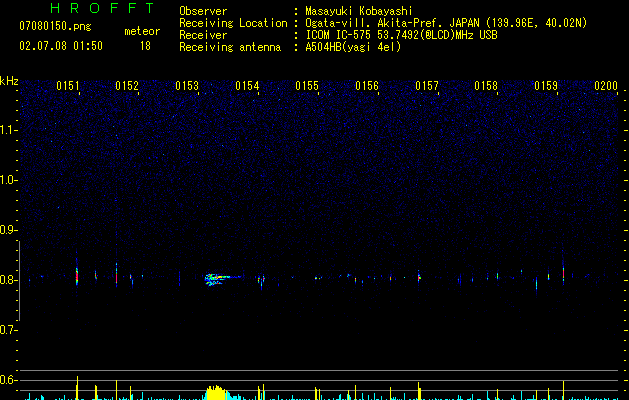629x400 pixels.
Task: Click the 0.8 kHz axis label
Action: (8, 280)
